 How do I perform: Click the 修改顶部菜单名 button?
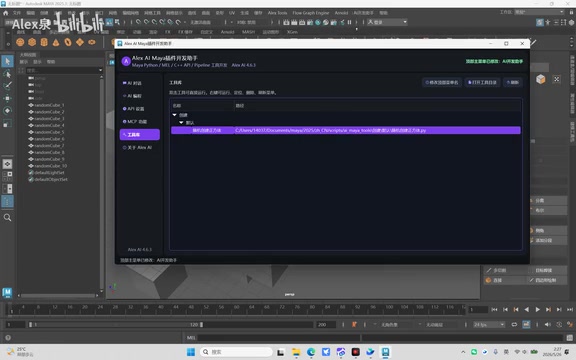point(442,82)
